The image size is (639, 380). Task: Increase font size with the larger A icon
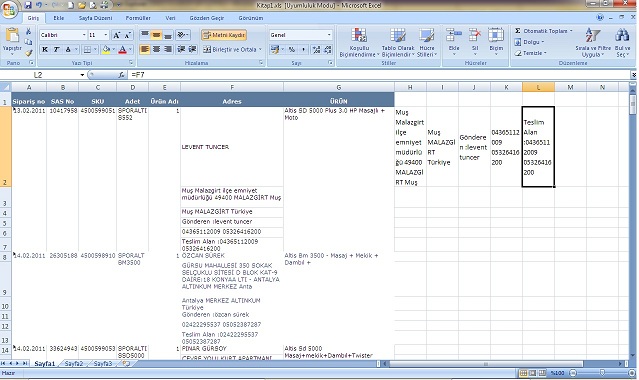pyautogui.click(x=117, y=35)
